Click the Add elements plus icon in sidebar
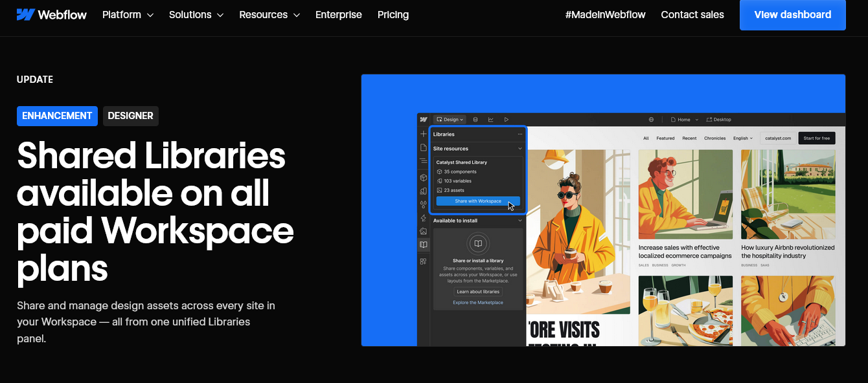 (x=424, y=134)
